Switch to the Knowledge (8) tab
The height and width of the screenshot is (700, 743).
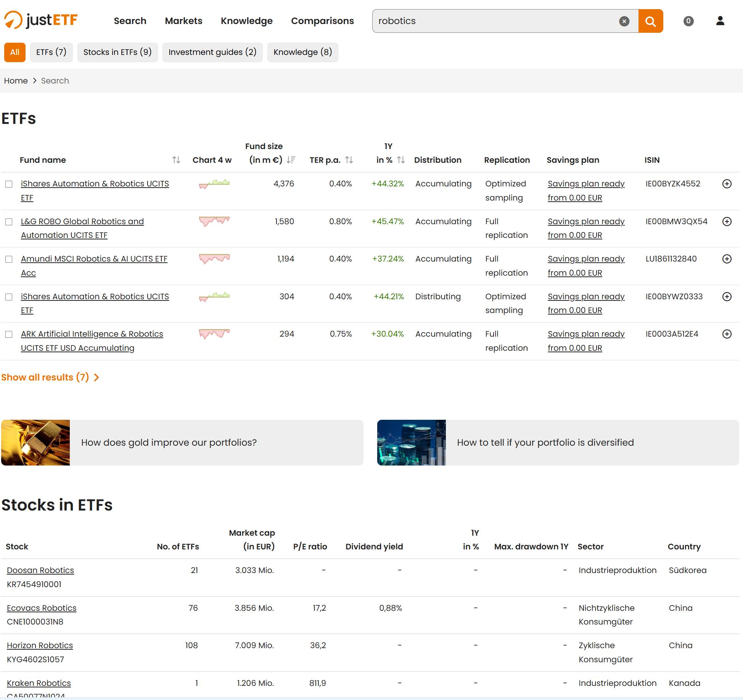[x=303, y=52]
